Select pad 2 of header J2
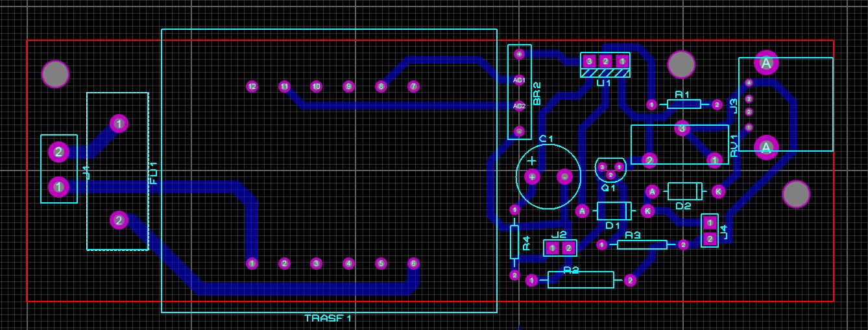Screen dimensions: 868x330 pyautogui.click(x=568, y=248)
